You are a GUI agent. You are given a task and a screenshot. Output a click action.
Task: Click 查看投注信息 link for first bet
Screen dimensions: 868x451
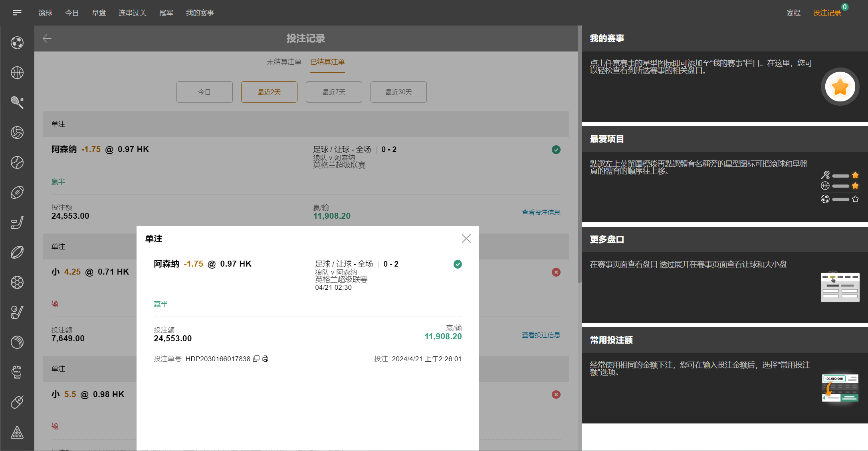pos(541,212)
